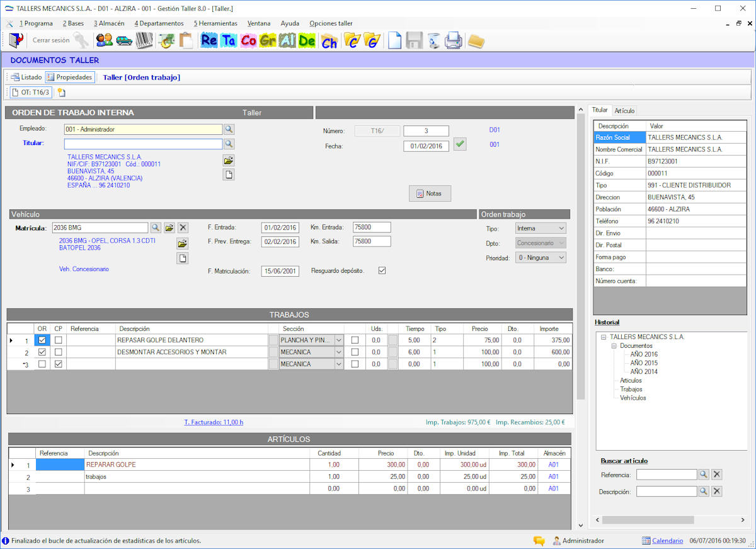Open the T. Facturado: 11,00 h link
Image resolution: width=756 pixels, height=549 pixels.
click(214, 422)
